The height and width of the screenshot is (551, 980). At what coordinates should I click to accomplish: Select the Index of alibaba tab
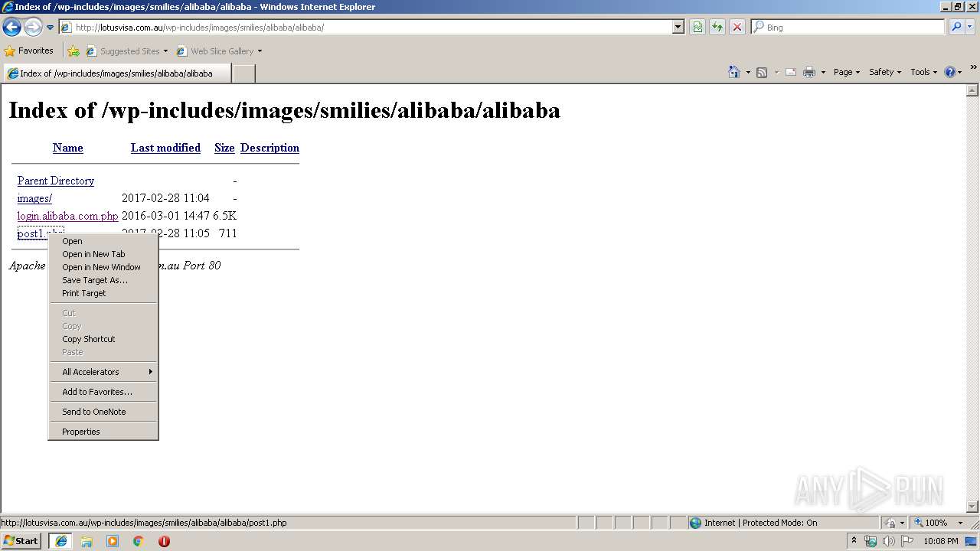pyautogui.click(x=117, y=73)
